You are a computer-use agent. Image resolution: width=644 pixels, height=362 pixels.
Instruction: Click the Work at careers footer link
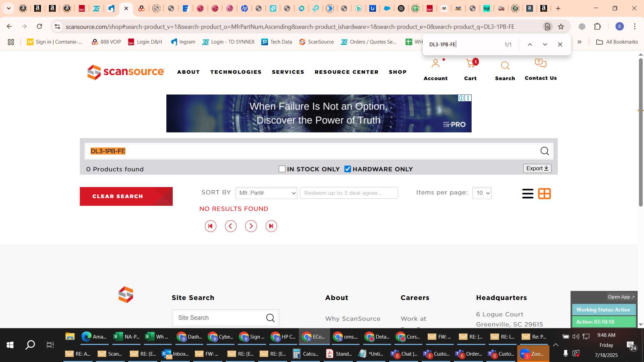(x=413, y=319)
